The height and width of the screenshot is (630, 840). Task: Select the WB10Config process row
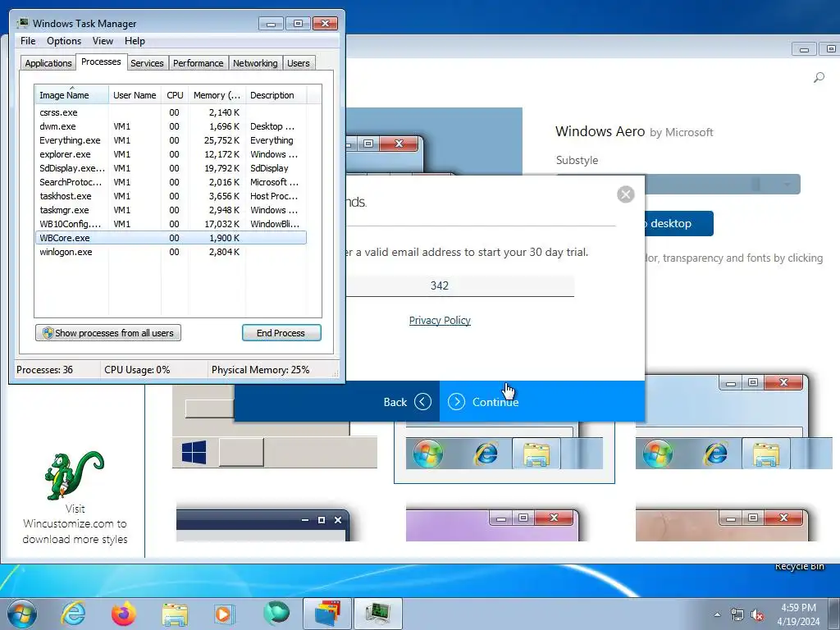[171, 224]
